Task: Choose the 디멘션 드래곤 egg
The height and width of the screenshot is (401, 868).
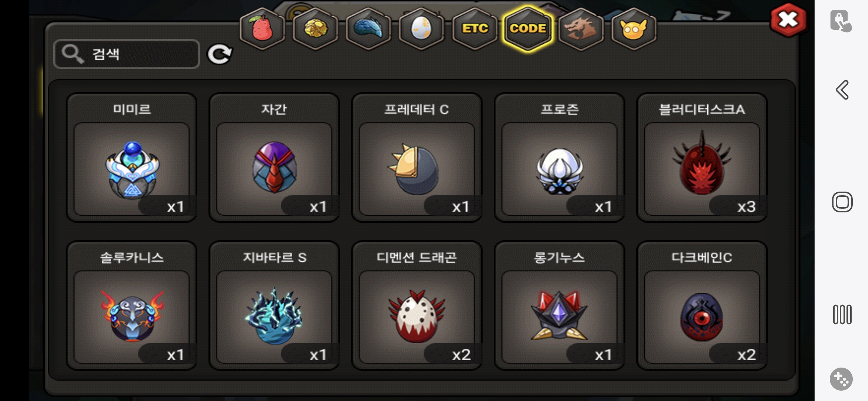Action: [x=417, y=306]
